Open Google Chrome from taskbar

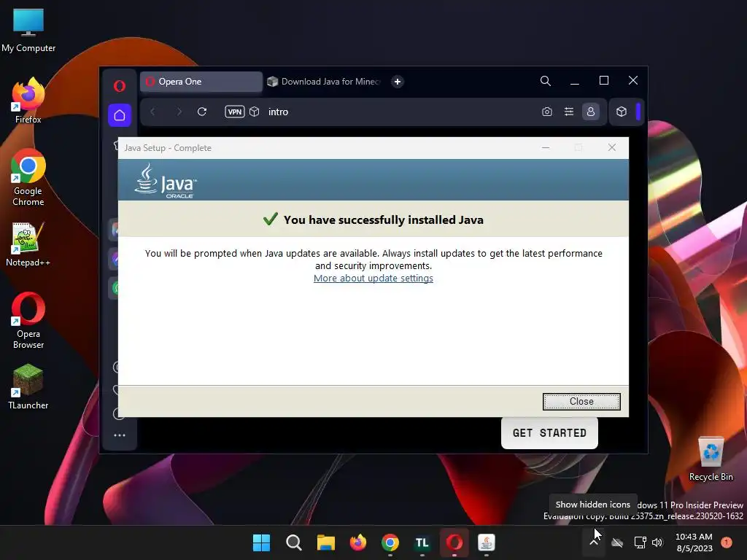tap(390, 542)
